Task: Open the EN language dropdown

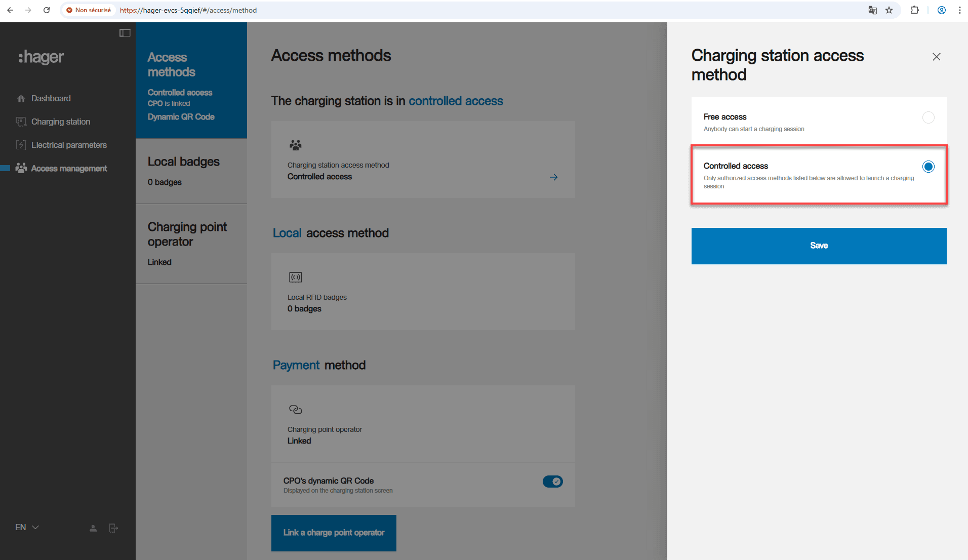Action: [x=27, y=527]
